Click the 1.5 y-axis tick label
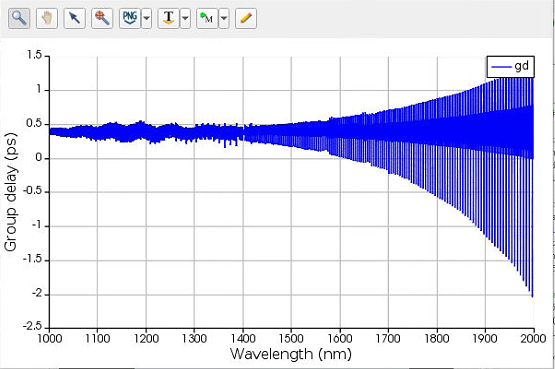Screen dimensions: 555x369 click(34, 55)
